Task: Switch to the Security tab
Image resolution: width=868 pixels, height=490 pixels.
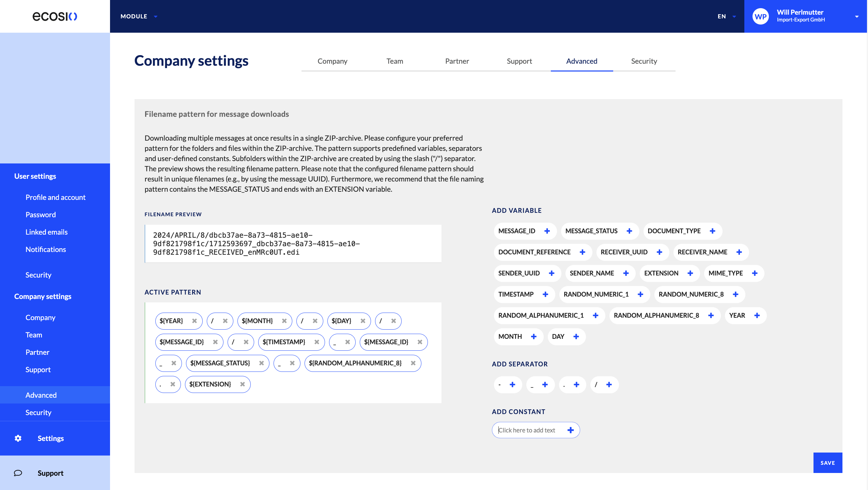Action: pyautogui.click(x=644, y=61)
